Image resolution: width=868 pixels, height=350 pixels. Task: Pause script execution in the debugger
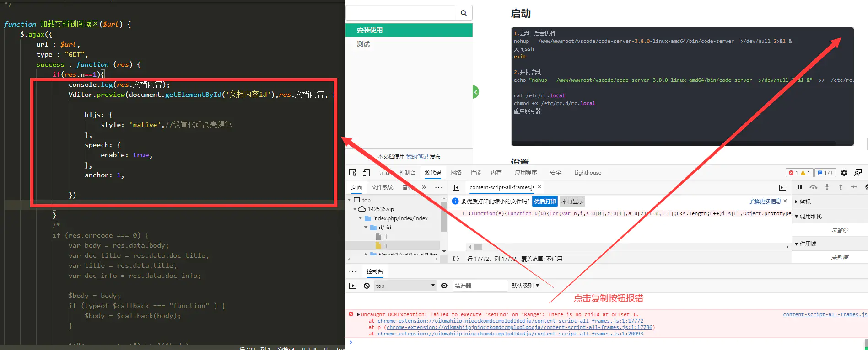click(x=799, y=187)
